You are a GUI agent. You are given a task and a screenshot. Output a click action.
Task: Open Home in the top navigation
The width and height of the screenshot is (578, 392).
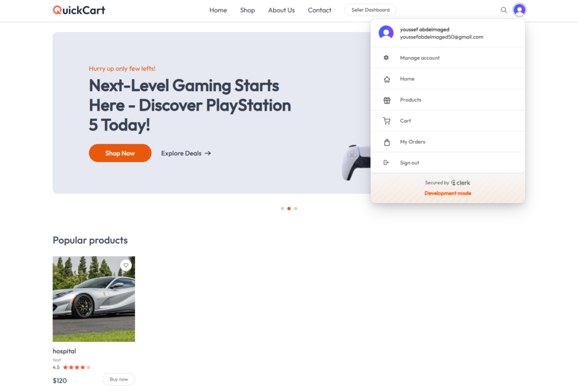(218, 10)
